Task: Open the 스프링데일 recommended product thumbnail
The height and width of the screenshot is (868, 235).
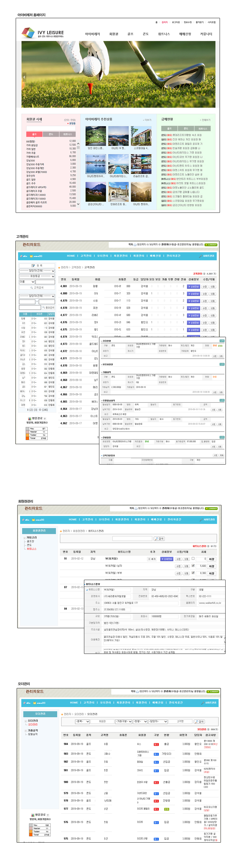Action: click(x=141, y=136)
